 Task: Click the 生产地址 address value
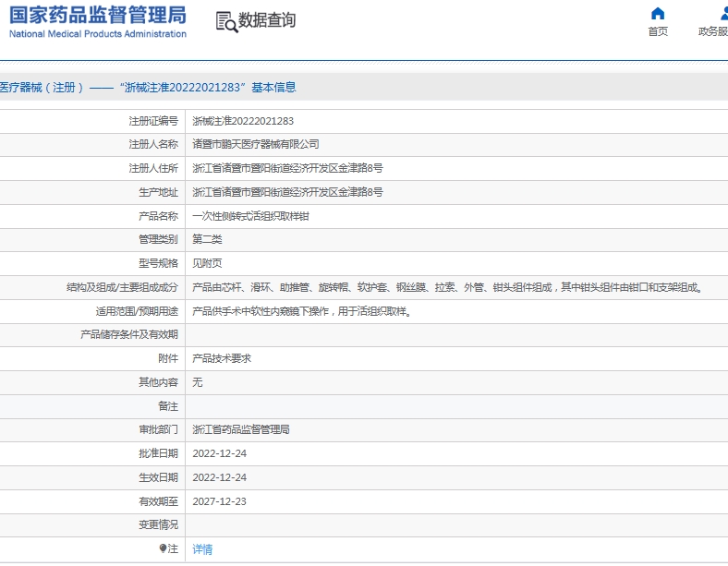click(x=287, y=192)
